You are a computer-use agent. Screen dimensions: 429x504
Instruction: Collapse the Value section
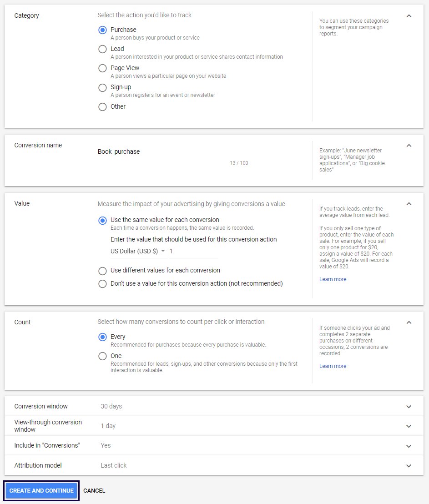pyautogui.click(x=409, y=203)
